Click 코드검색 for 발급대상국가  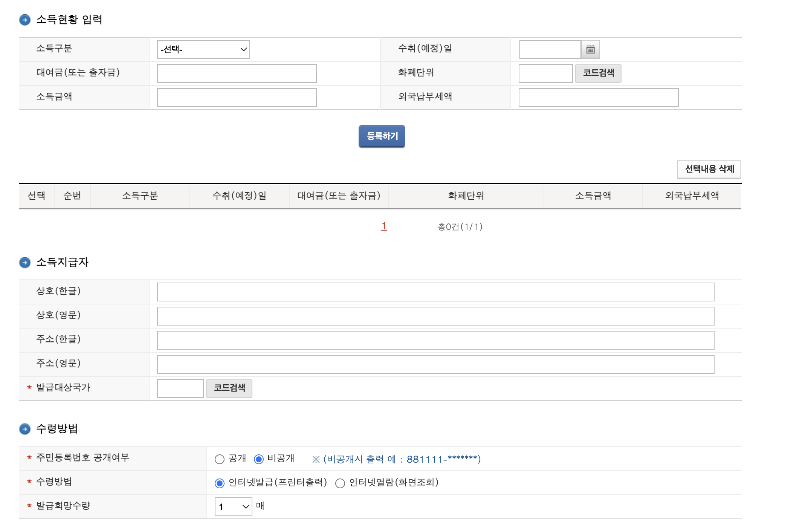(x=229, y=388)
